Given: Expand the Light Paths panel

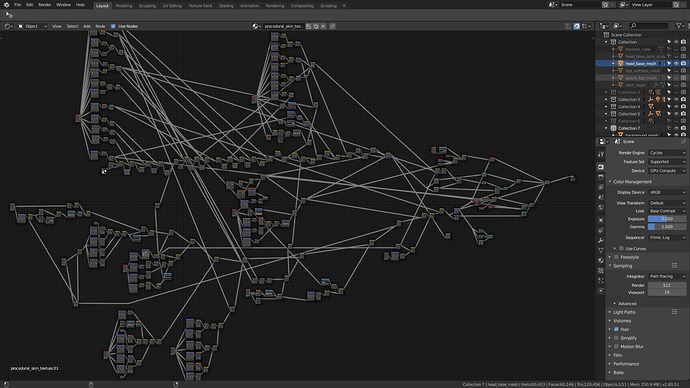Looking at the screenshot, I should [x=624, y=312].
